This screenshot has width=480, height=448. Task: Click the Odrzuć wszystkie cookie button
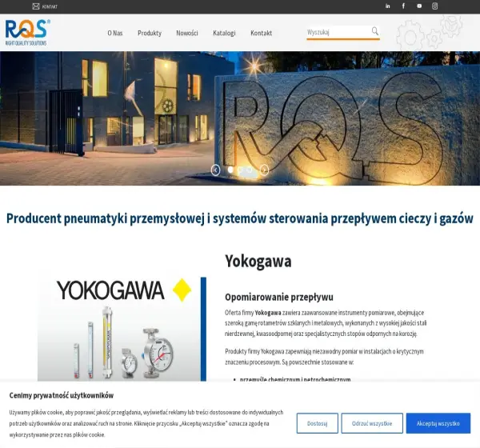[x=372, y=423]
